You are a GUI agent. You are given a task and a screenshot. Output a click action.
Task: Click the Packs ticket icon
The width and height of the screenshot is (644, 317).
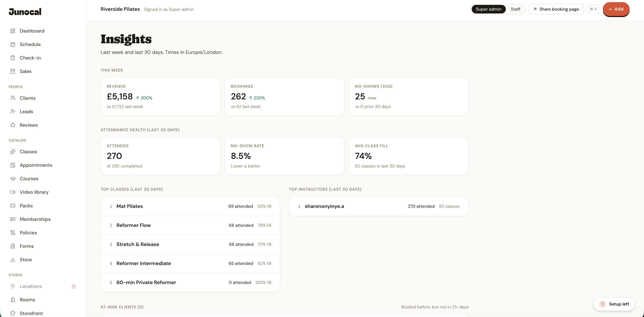click(x=13, y=206)
